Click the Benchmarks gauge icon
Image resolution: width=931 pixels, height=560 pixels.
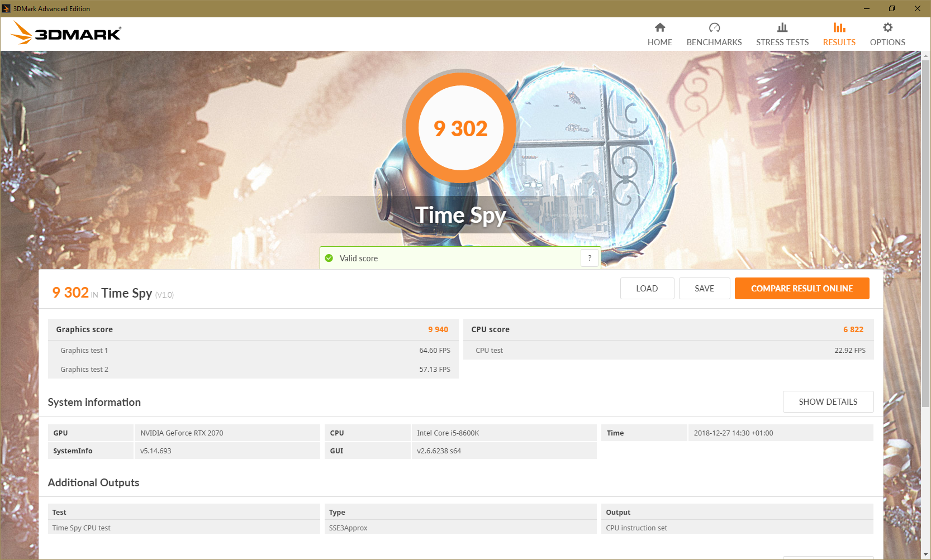[x=714, y=27]
